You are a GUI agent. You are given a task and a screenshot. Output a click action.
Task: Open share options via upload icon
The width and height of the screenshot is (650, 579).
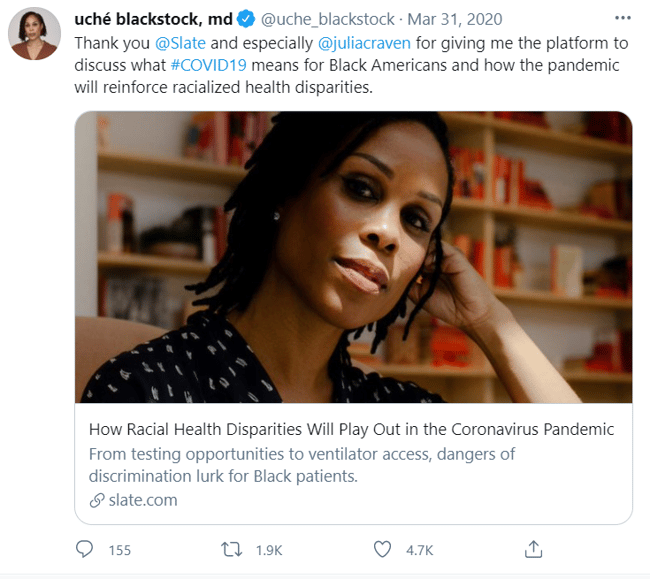pyautogui.click(x=533, y=549)
